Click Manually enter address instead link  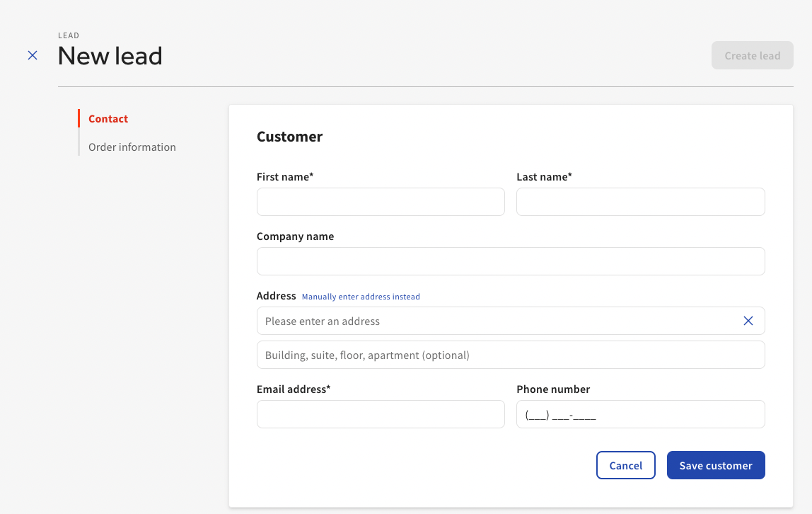[361, 297]
